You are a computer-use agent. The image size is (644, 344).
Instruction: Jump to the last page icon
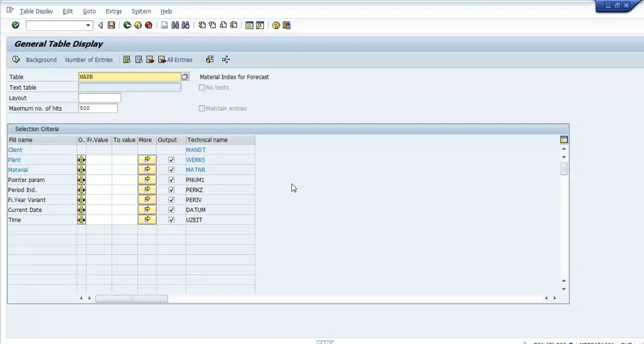[x=233, y=25]
